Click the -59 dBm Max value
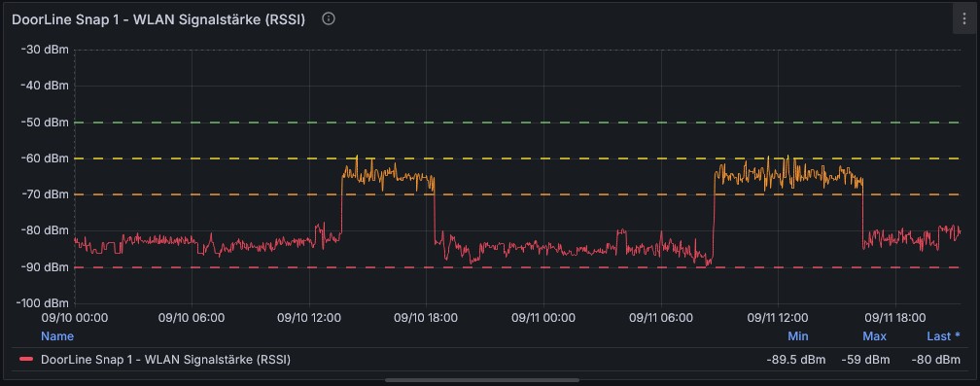The height and width of the screenshot is (386, 980). coord(863,360)
